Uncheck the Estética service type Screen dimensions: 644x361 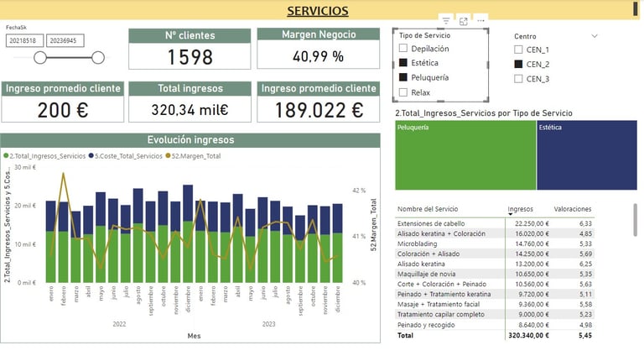pos(403,62)
